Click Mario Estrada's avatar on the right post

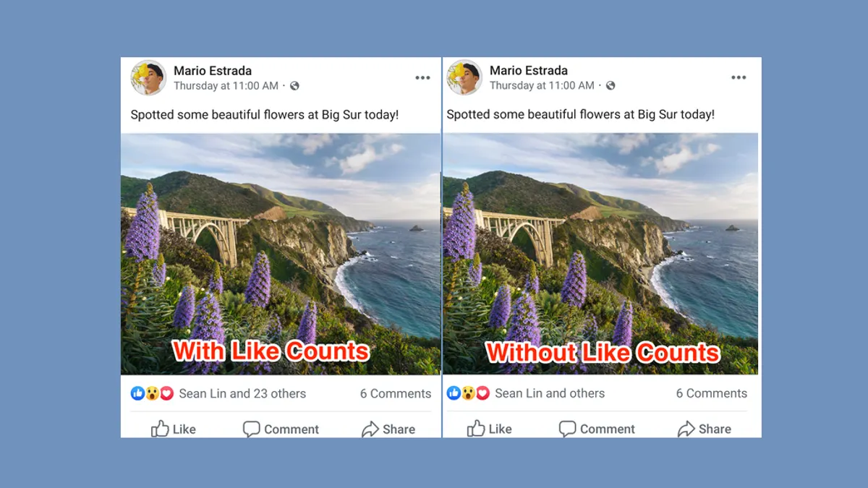coord(464,78)
